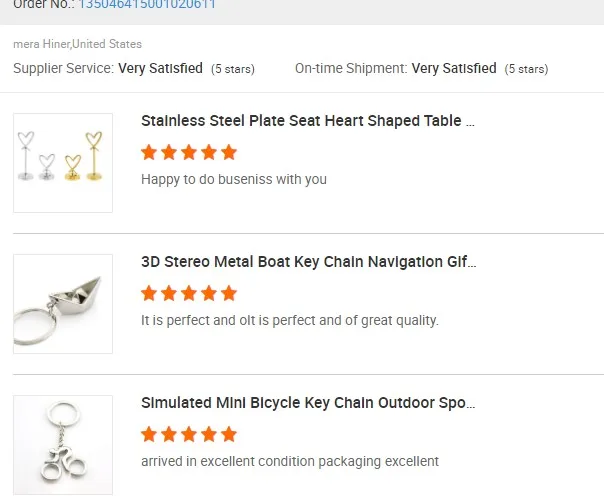The image size is (604, 496).
Task: Click Stainless Steel Plate Seat Heart product title
Action: [308, 121]
